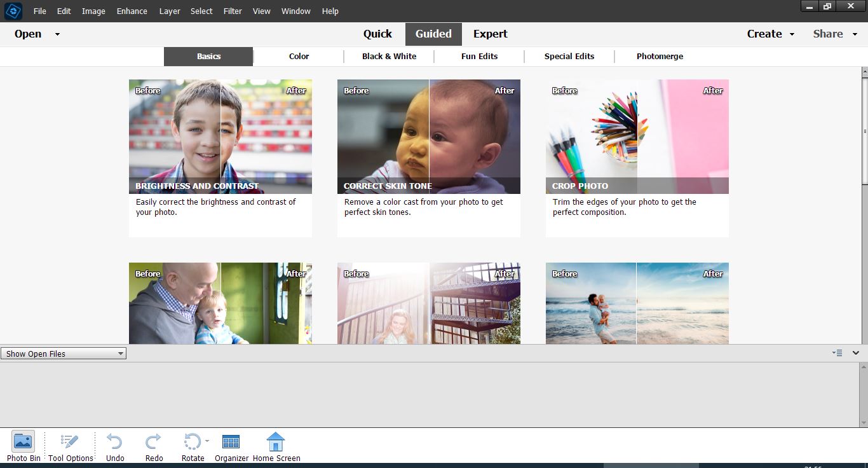
Task: Click the photo bin vertical scrollbar
Action: tap(864, 395)
